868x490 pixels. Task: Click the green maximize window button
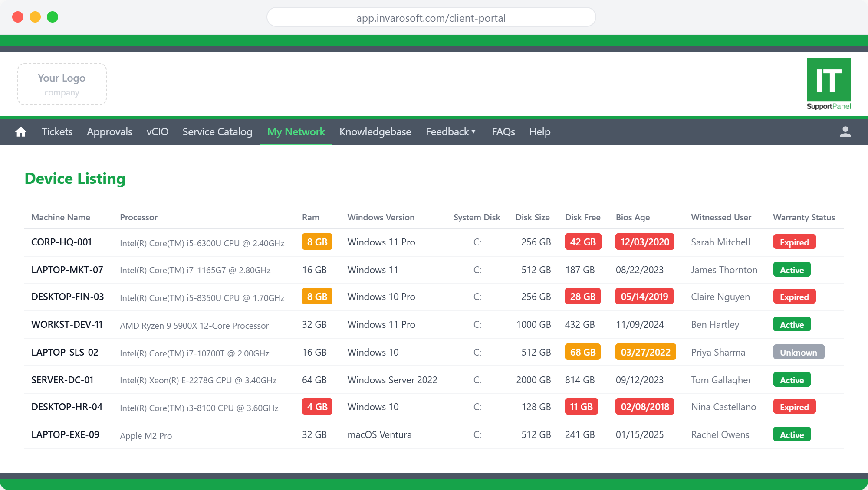click(x=53, y=17)
